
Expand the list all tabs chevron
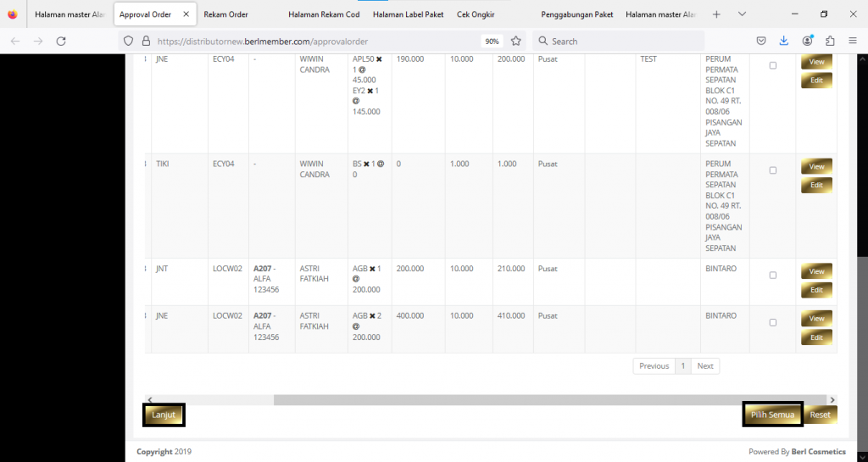(742, 14)
